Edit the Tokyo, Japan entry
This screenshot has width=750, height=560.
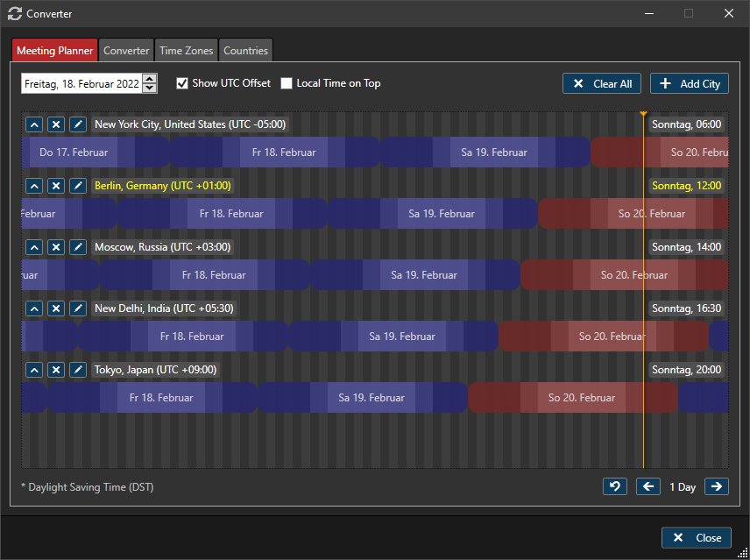pos(78,370)
